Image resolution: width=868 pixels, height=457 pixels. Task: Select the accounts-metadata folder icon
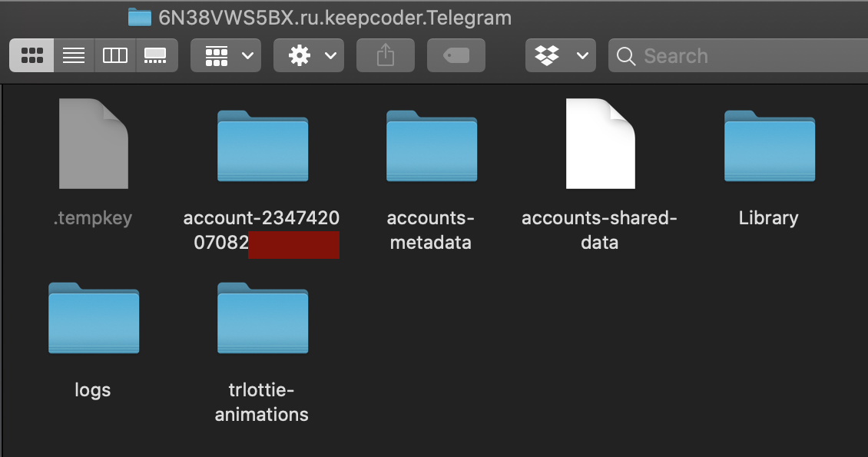click(431, 146)
